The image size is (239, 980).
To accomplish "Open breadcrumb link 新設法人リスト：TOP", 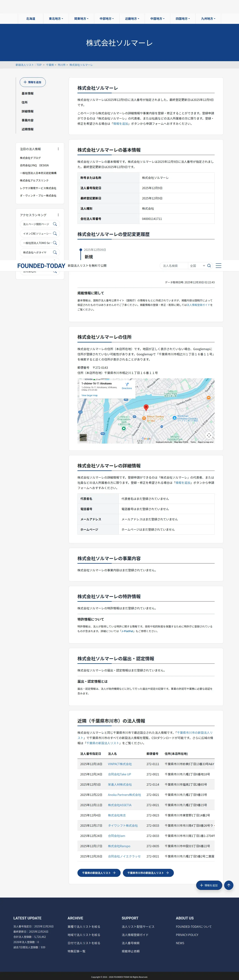I will (x=28, y=65).
